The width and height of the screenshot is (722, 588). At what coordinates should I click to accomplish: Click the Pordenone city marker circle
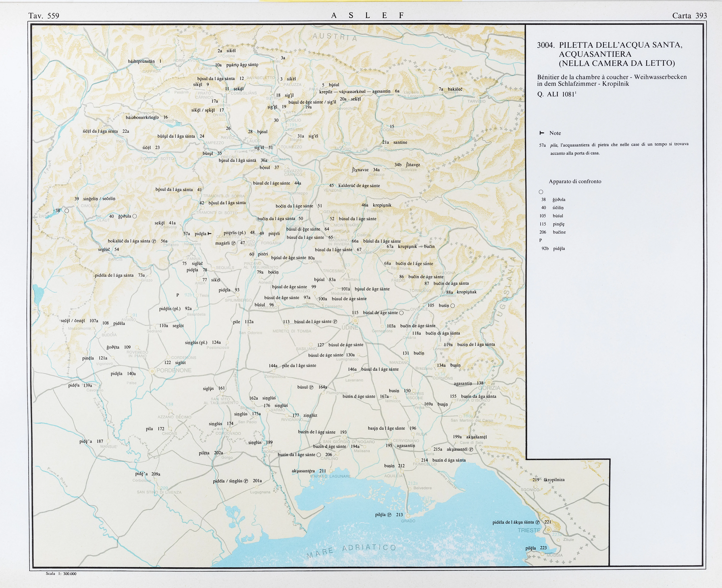(152, 371)
